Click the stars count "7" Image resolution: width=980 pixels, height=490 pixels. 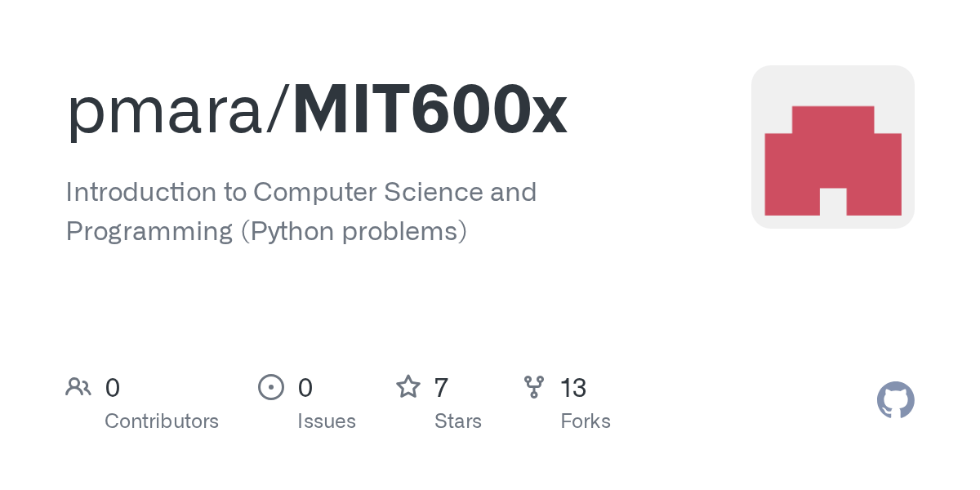click(441, 388)
